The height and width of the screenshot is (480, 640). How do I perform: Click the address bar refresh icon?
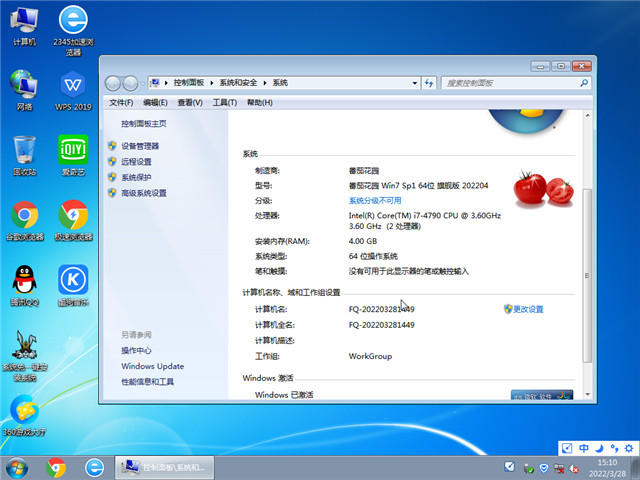pos(429,83)
